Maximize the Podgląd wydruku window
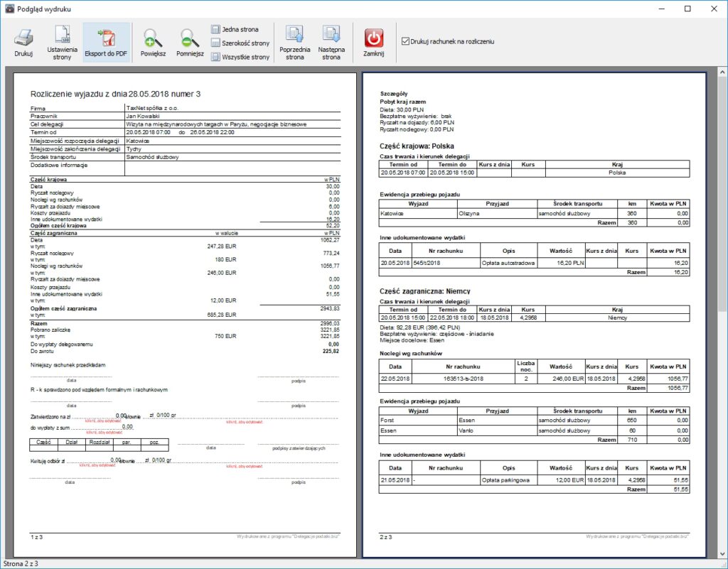The width and height of the screenshot is (728, 569). [687, 9]
